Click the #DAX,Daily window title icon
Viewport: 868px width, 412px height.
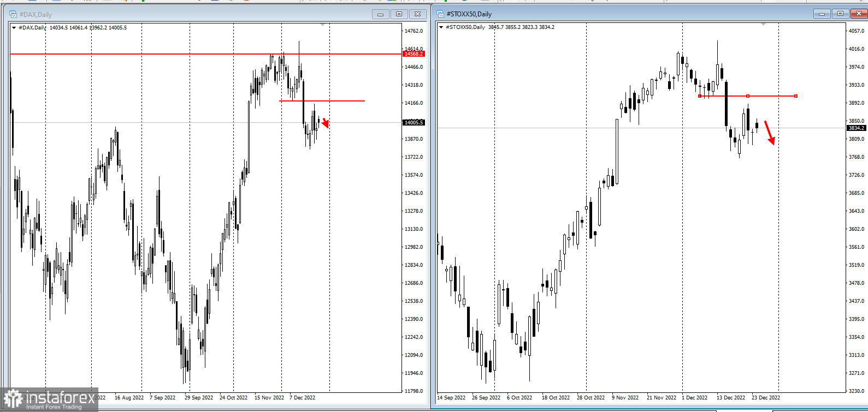point(13,14)
